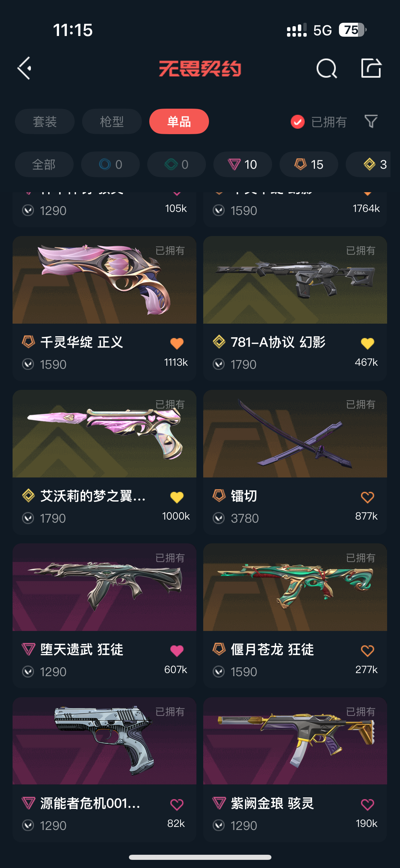Image resolution: width=400 pixels, height=868 pixels.
Task: Open search with the magnifier icon
Action: (326, 68)
